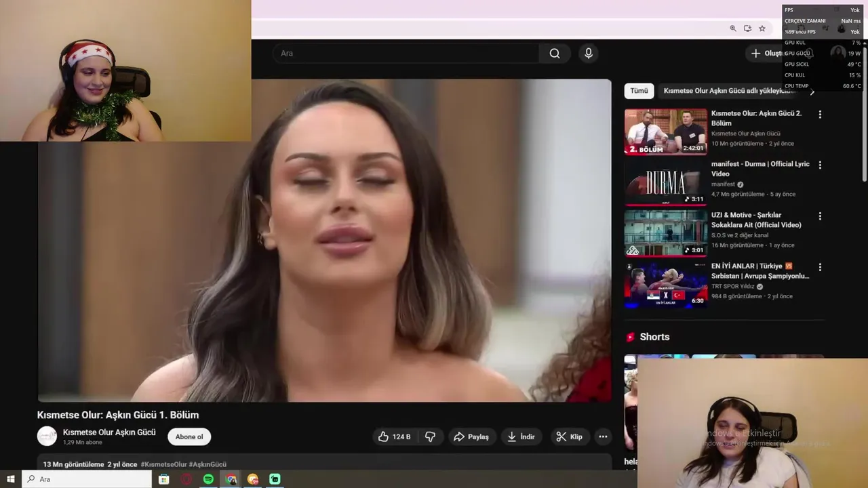The height and width of the screenshot is (488, 868).
Task: Start voice search with microphone icon
Action: coord(588,54)
